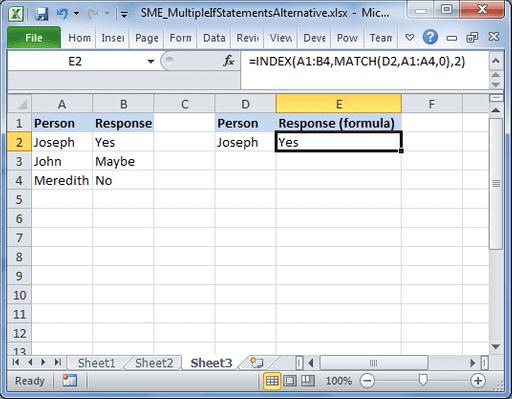The width and height of the screenshot is (512, 399).
Task: Jump to last sheet tab navigation arrow
Action: pos(58,362)
